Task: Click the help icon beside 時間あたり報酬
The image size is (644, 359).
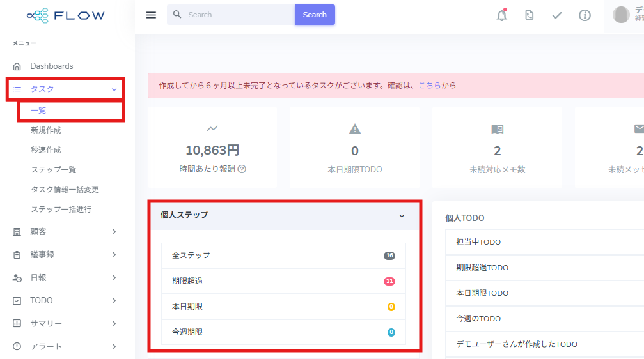Action: 242,169
